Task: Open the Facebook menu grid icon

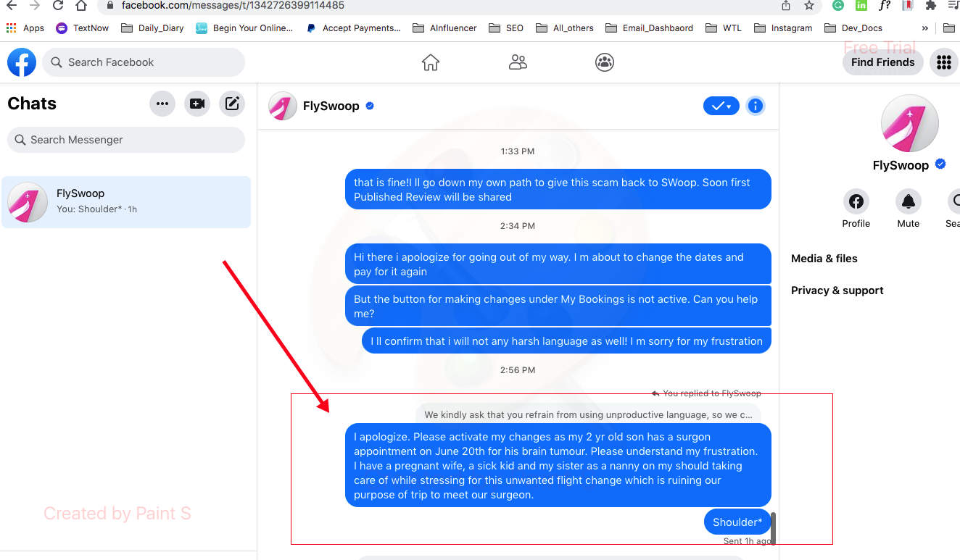Action: [943, 62]
